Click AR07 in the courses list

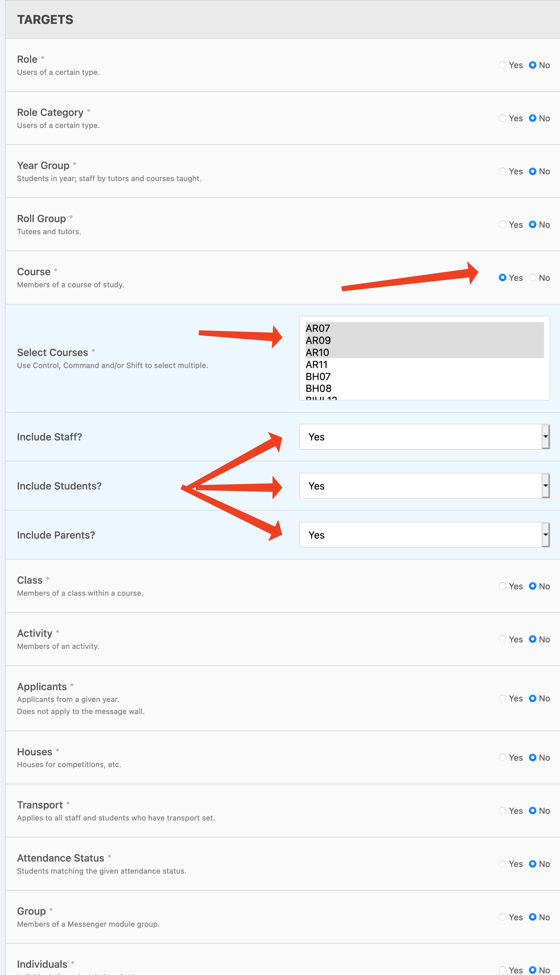pyautogui.click(x=318, y=328)
